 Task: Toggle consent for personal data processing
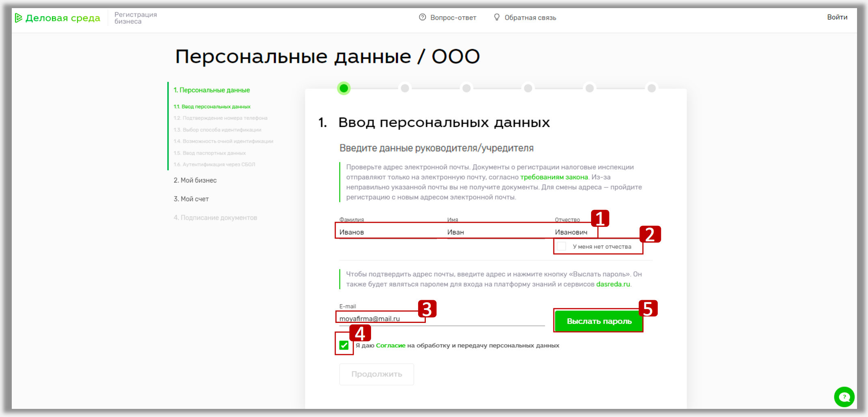tap(344, 345)
